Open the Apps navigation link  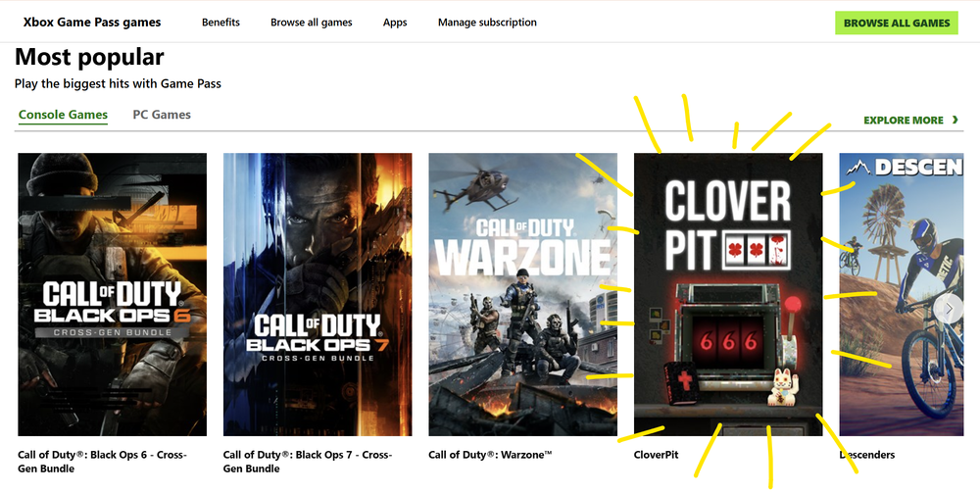click(395, 23)
